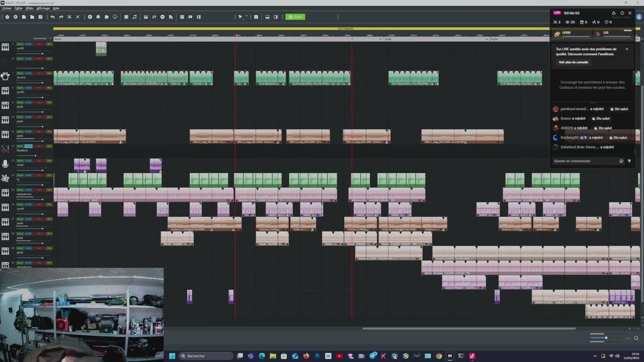Click the lock icon in the LIVE panel
This screenshot has height=362, width=644.
point(614,13)
